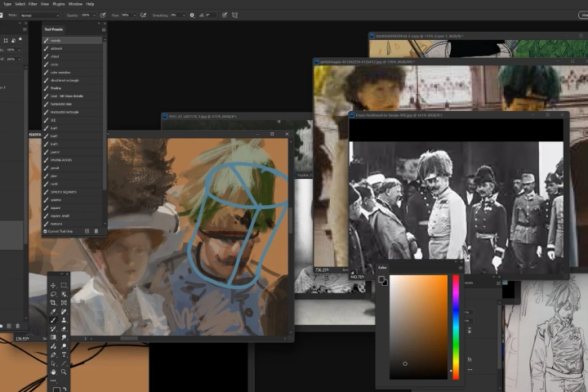Open the Window menu
Viewport: 588px width, 392px height.
75,4
